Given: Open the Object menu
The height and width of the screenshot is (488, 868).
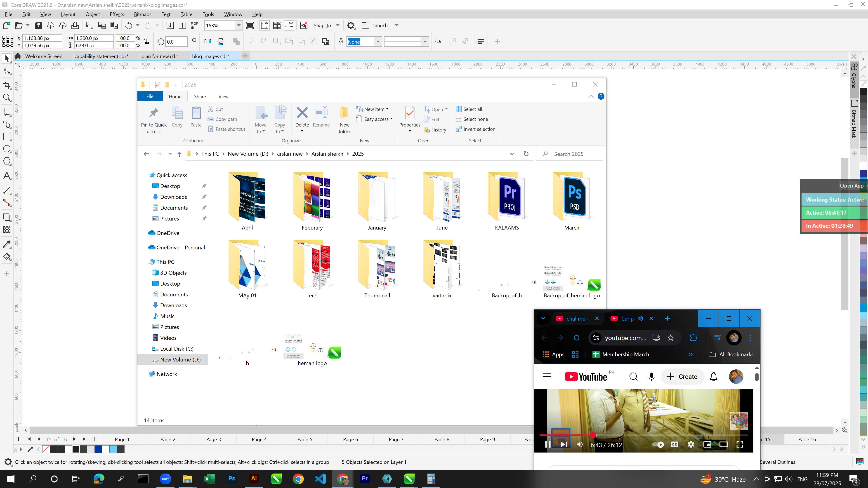Looking at the screenshot, I should coord(93,14).
